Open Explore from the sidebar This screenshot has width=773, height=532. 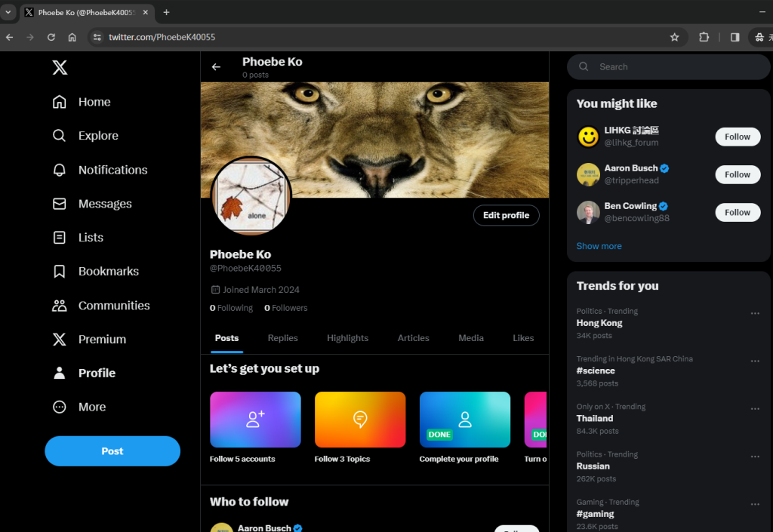point(85,136)
